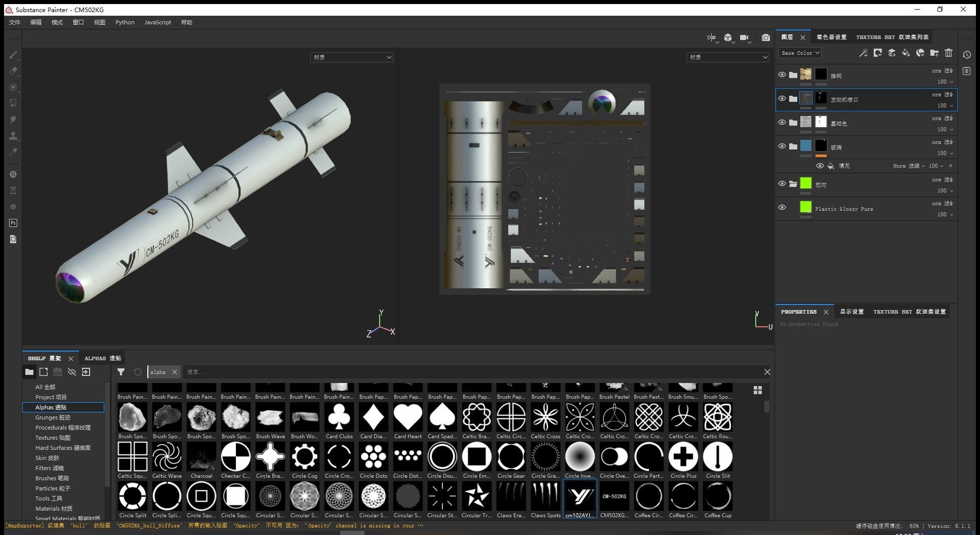The height and width of the screenshot is (535, 980).
Task: Open the Photoshop export icon
Action: click(13, 223)
